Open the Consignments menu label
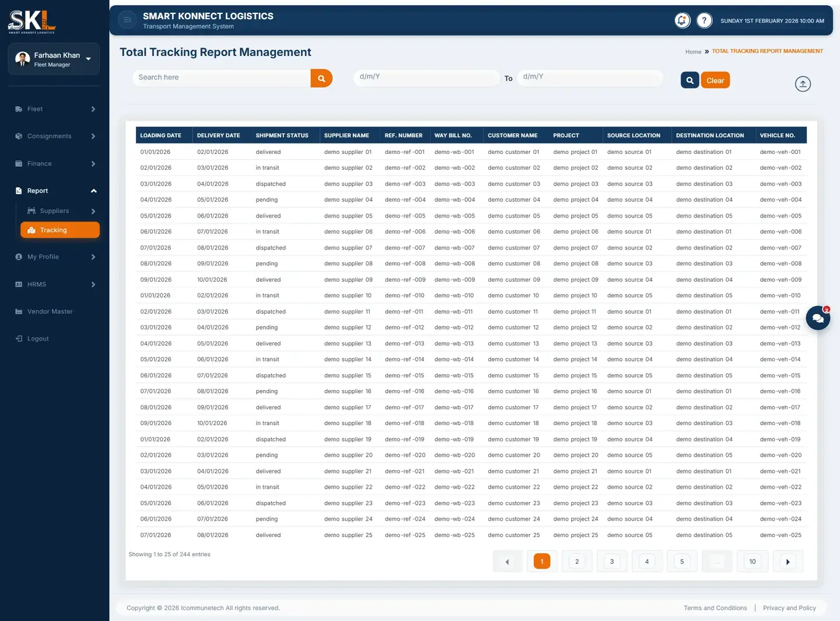The image size is (840, 621). (50, 136)
